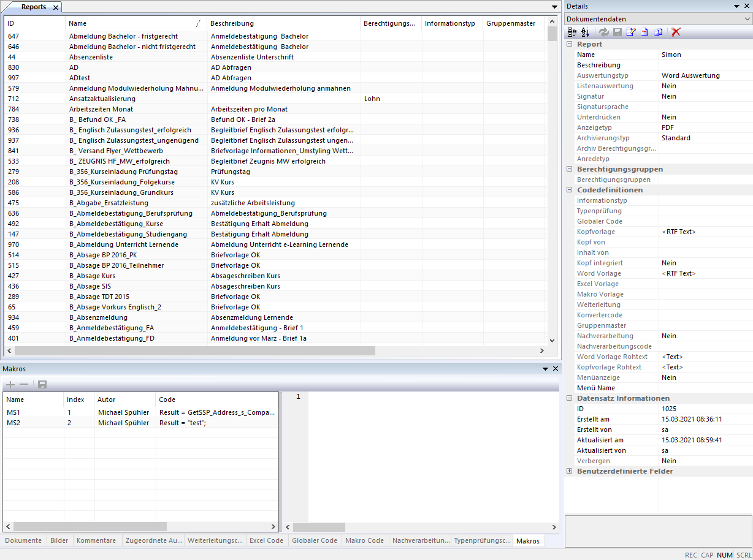
Task: Open the Globaler Code tab
Action: (314, 540)
